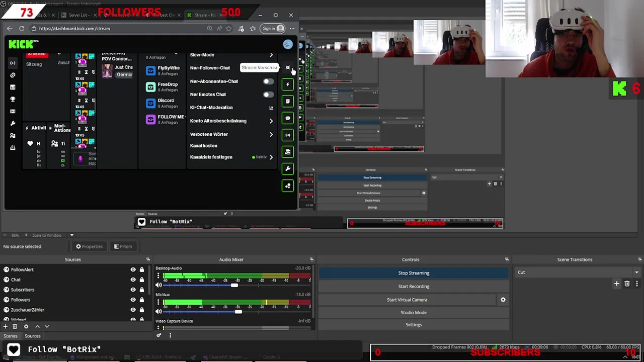Click the browser back arrow
The height and width of the screenshot is (362, 644).
click(10, 28)
